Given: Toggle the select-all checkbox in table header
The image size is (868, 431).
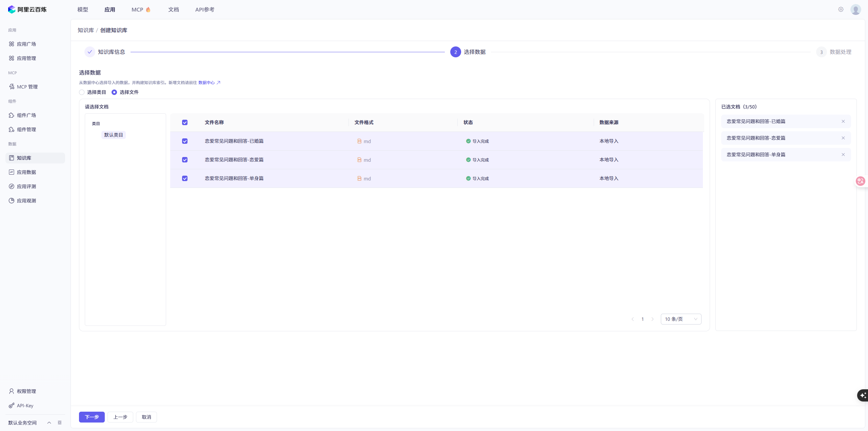Looking at the screenshot, I should click(185, 122).
